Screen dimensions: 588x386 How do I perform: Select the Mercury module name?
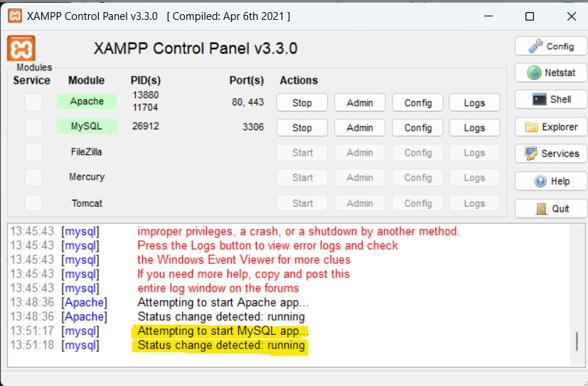(87, 177)
